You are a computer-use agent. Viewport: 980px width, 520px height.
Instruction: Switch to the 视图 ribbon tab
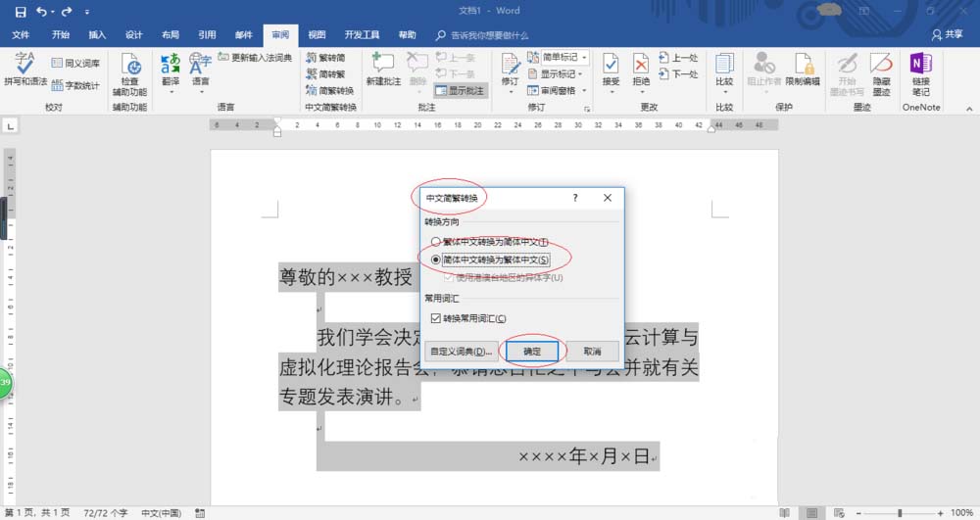pos(317,34)
